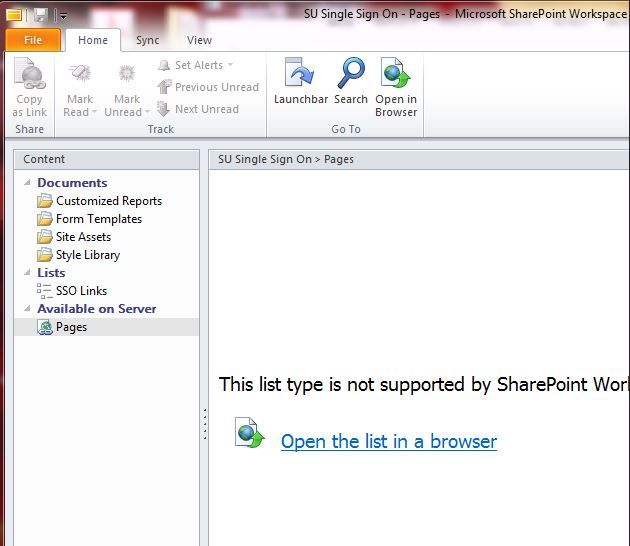Click the Style Library folder icon
Viewport: 630px width, 546px height.
45,255
